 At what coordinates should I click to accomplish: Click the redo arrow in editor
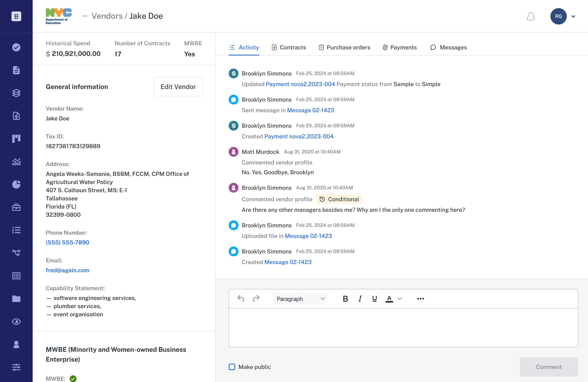(256, 299)
